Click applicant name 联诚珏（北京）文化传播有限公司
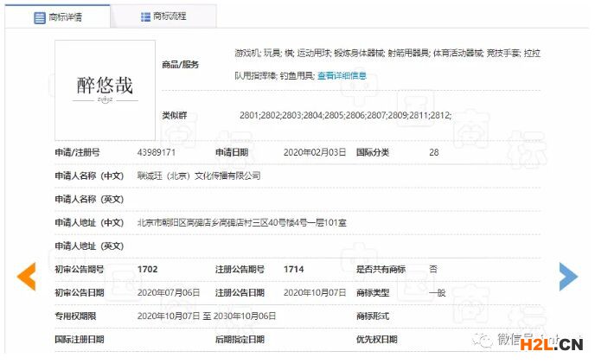The height and width of the screenshot is (364, 595). coord(199,176)
